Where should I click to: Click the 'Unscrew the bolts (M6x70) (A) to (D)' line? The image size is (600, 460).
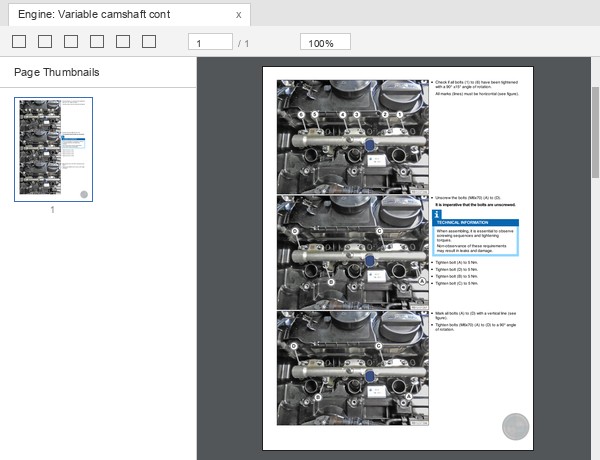pyautogui.click(x=468, y=198)
